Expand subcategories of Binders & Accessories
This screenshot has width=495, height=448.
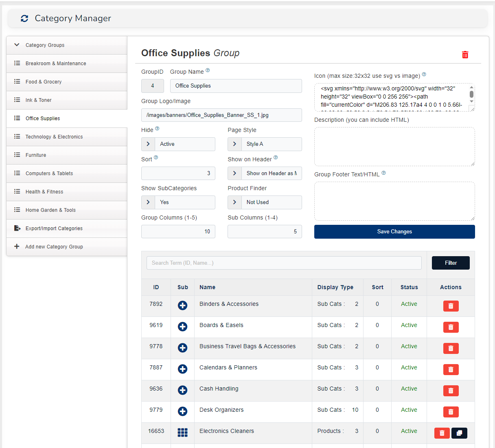pos(182,305)
